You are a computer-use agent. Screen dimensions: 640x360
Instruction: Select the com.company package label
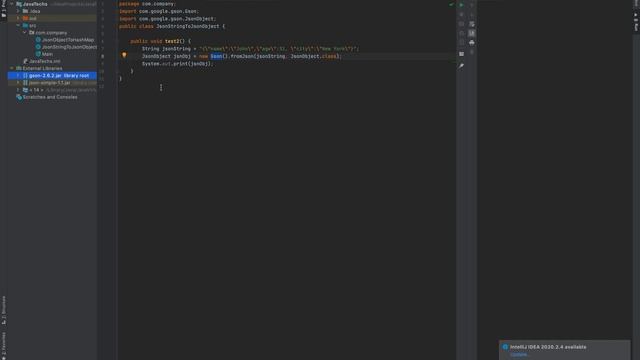[x=51, y=33]
